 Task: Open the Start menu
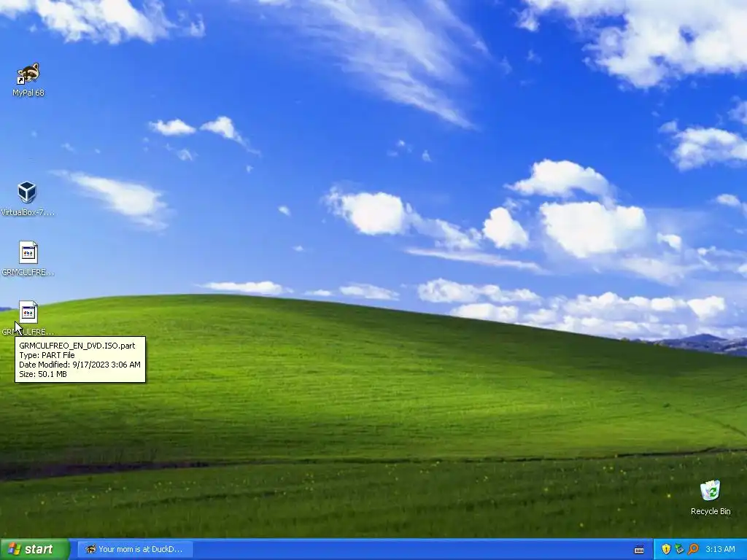click(34, 549)
